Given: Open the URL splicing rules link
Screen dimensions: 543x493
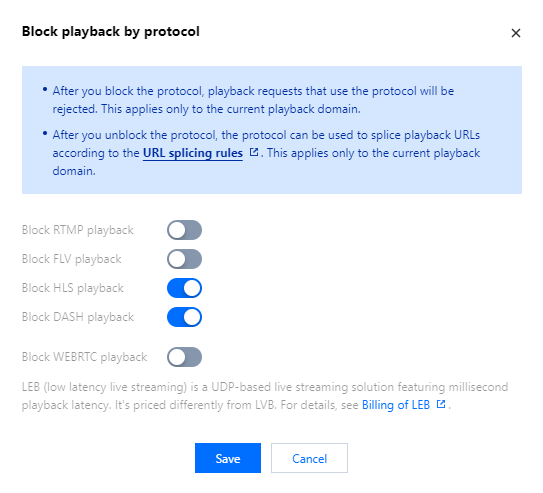Looking at the screenshot, I should click(193, 153).
